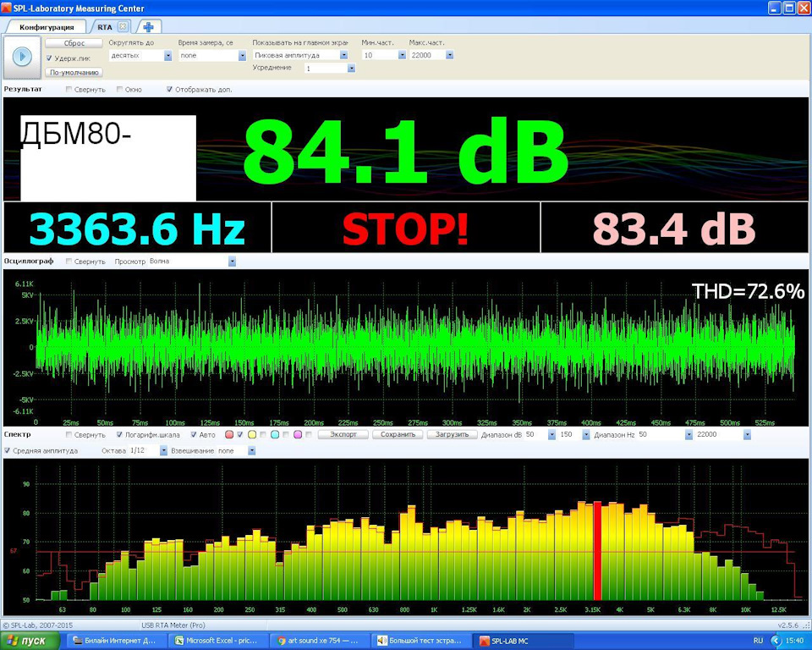Select the magenta spectrum color swatch

coord(298,434)
